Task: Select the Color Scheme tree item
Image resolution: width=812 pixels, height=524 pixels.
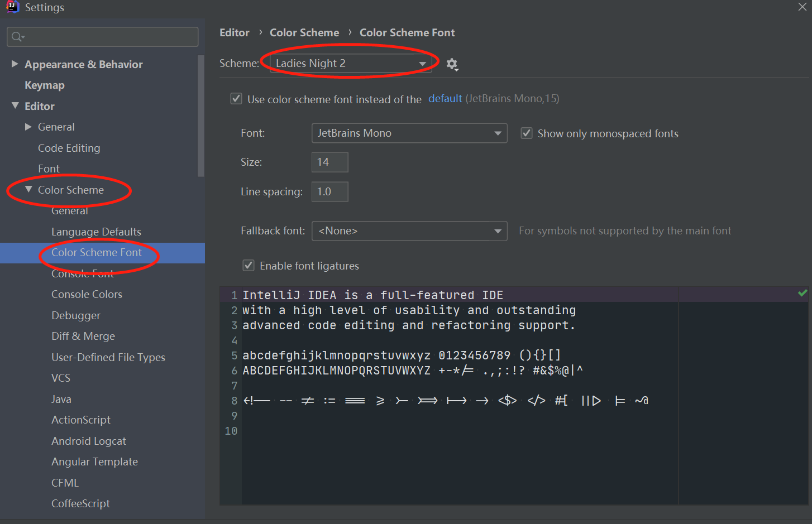Action: 71,190
